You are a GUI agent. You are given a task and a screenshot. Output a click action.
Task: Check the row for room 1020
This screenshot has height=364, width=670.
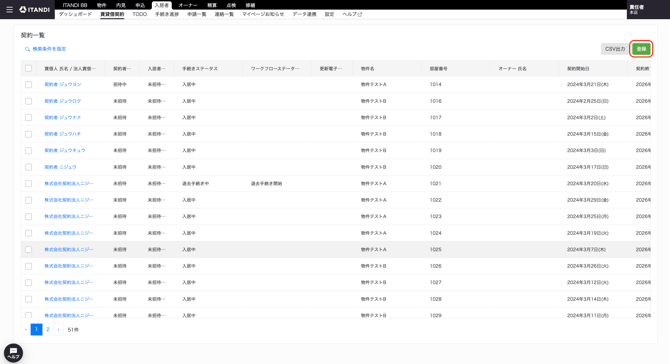pyautogui.click(x=29, y=167)
